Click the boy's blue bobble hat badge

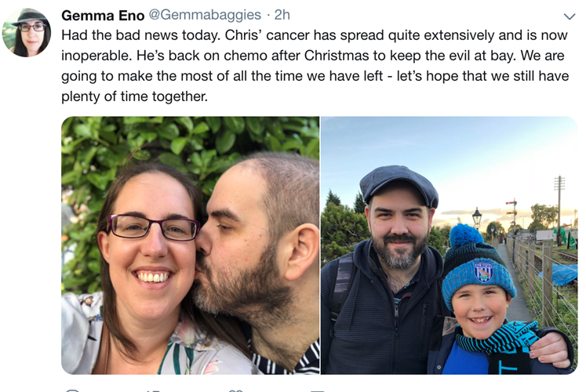(x=483, y=271)
